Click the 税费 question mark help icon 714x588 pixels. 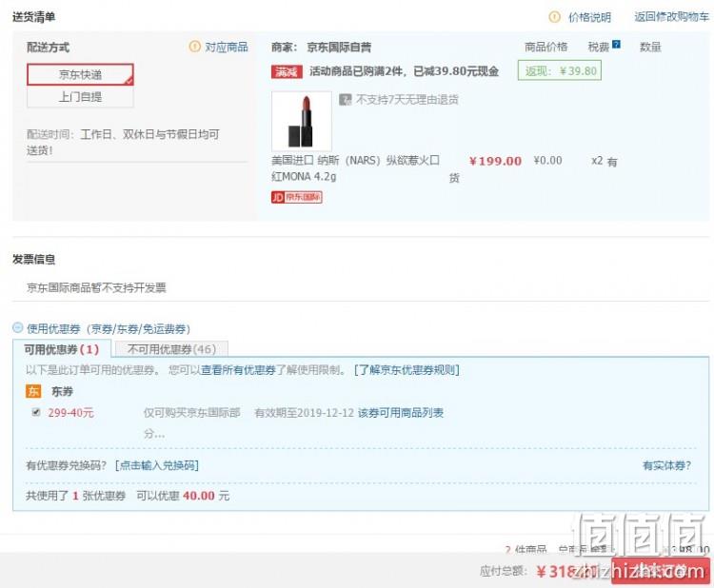(x=616, y=44)
